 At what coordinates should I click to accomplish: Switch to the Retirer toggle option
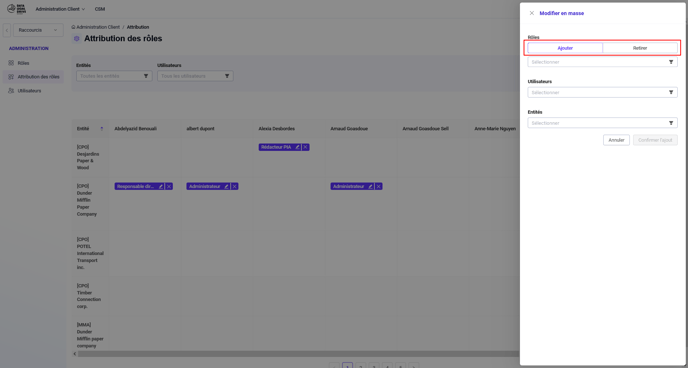[640, 48]
